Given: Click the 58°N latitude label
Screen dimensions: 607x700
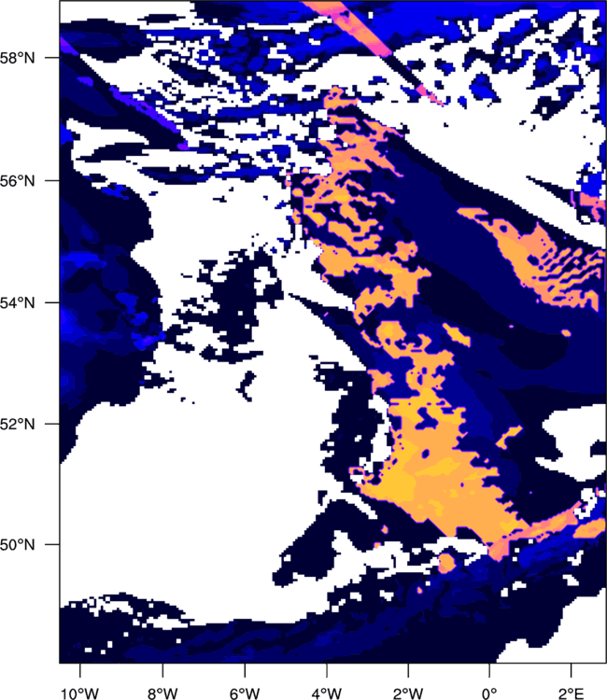Looking at the screenshot, I should click(17, 58).
